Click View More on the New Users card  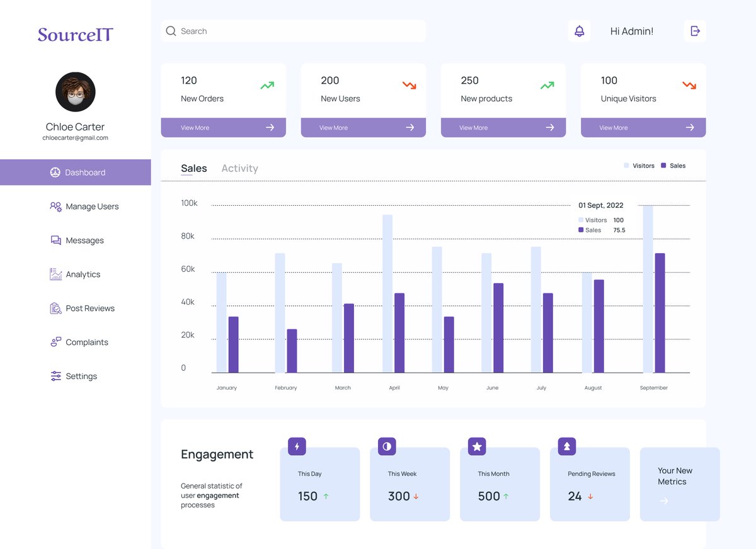coord(363,127)
